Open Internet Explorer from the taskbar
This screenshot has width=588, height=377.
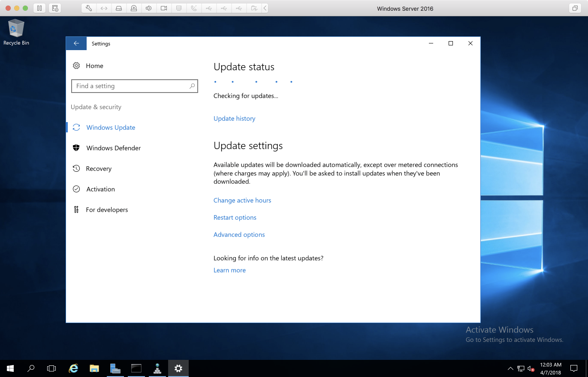click(x=74, y=368)
